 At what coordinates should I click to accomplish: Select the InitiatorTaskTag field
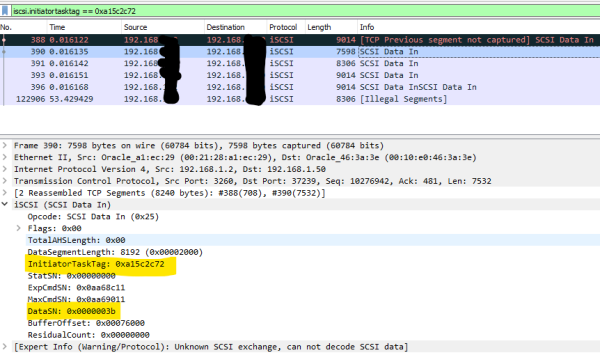(x=96, y=264)
